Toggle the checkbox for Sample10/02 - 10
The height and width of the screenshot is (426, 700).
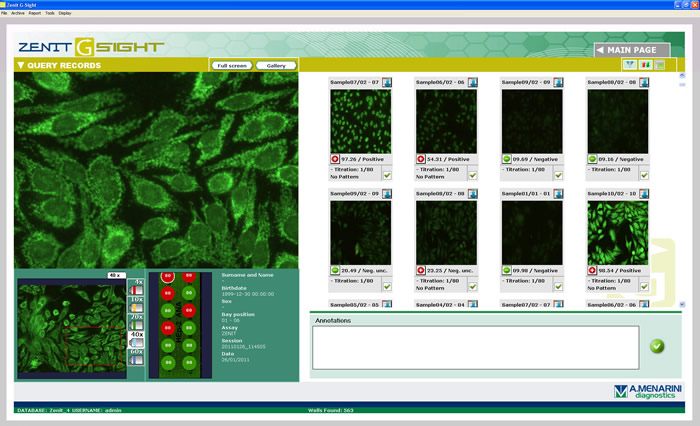[644, 286]
